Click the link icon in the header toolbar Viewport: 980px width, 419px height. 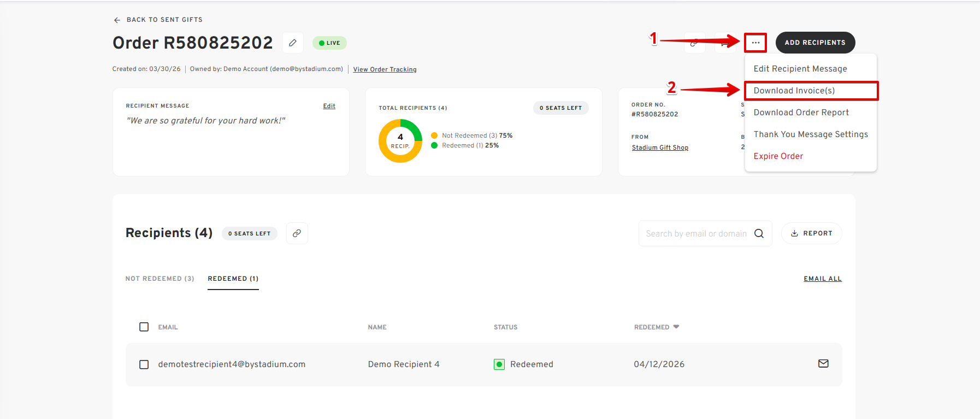(x=694, y=43)
